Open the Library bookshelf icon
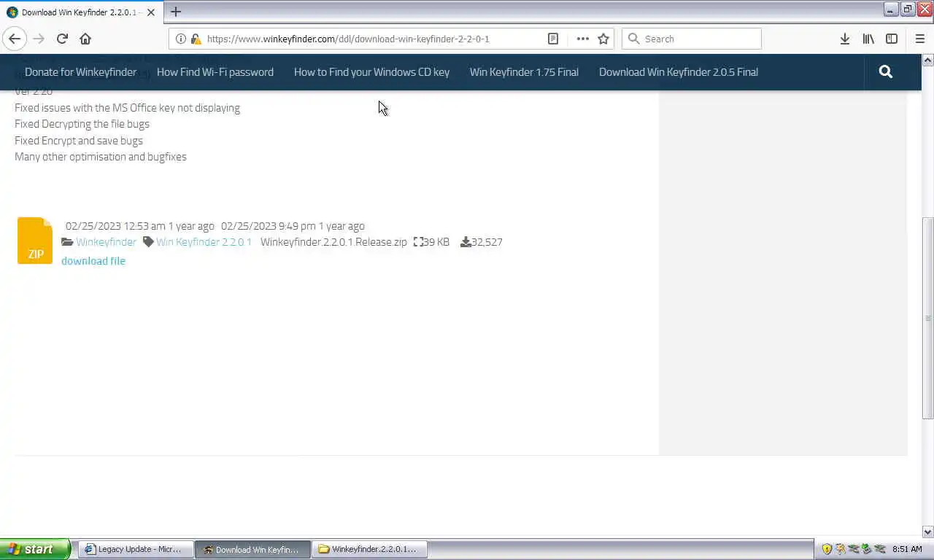This screenshot has width=934, height=560. point(868,39)
